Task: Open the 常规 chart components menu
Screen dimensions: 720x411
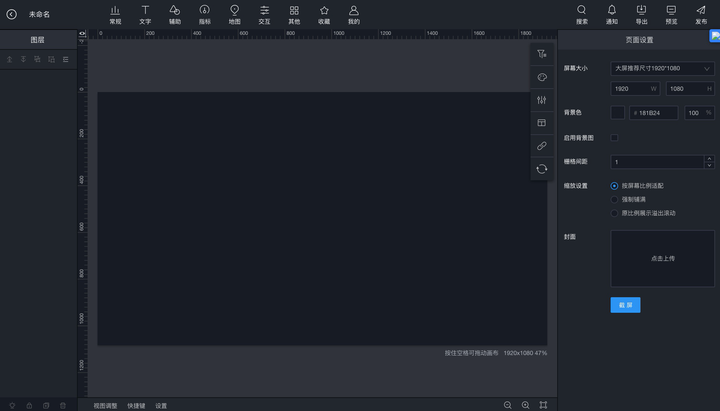Action: (115, 15)
